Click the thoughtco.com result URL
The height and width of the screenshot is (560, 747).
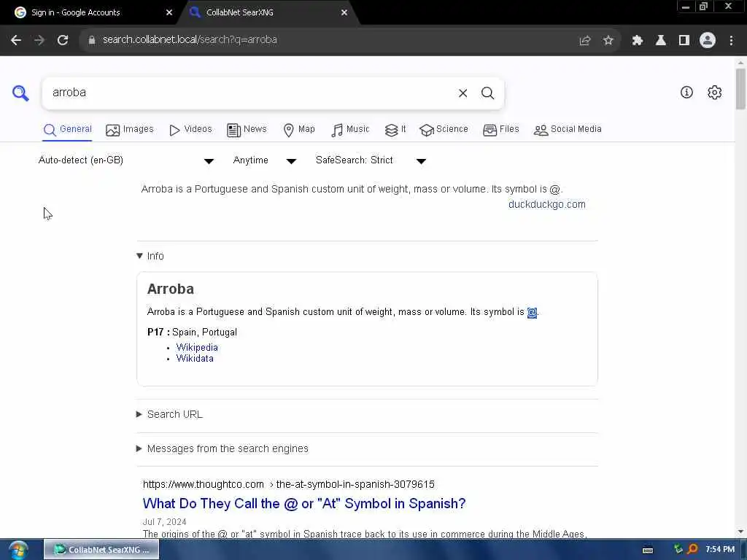click(x=289, y=484)
